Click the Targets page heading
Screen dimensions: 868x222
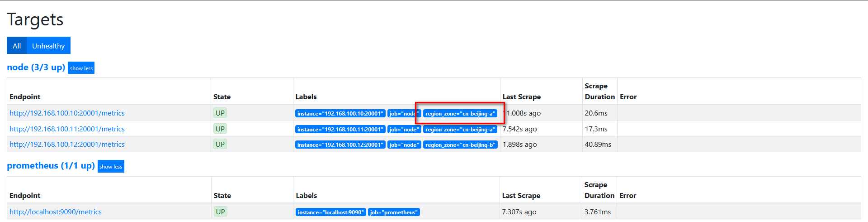(x=35, y=19)
